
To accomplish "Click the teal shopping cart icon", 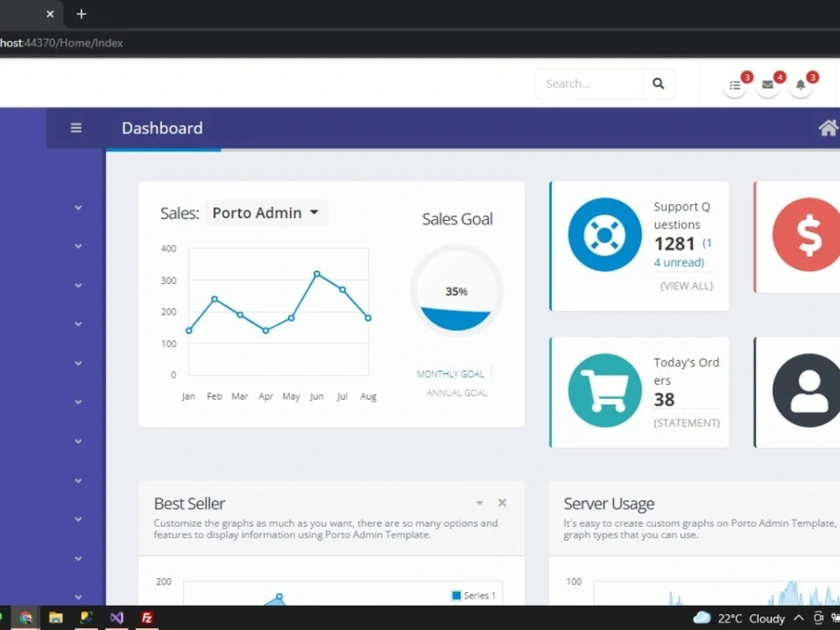I will (x=605, y=391).
